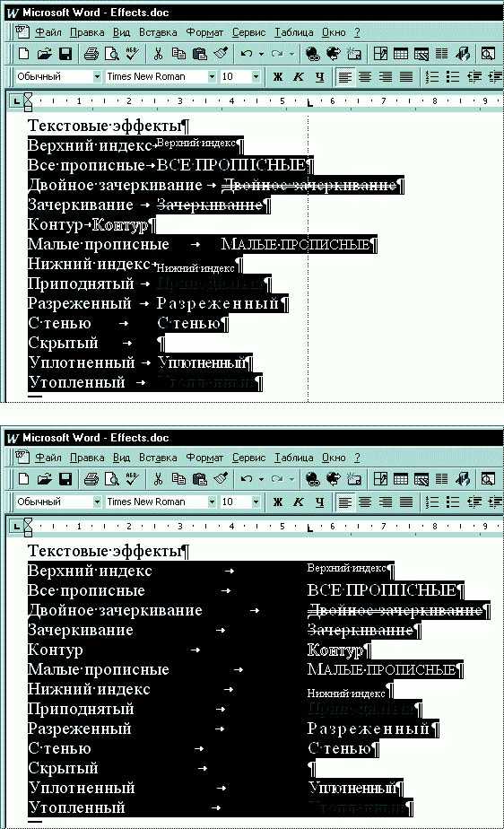Click Copy icon in upper Word window

click(178, 54)
